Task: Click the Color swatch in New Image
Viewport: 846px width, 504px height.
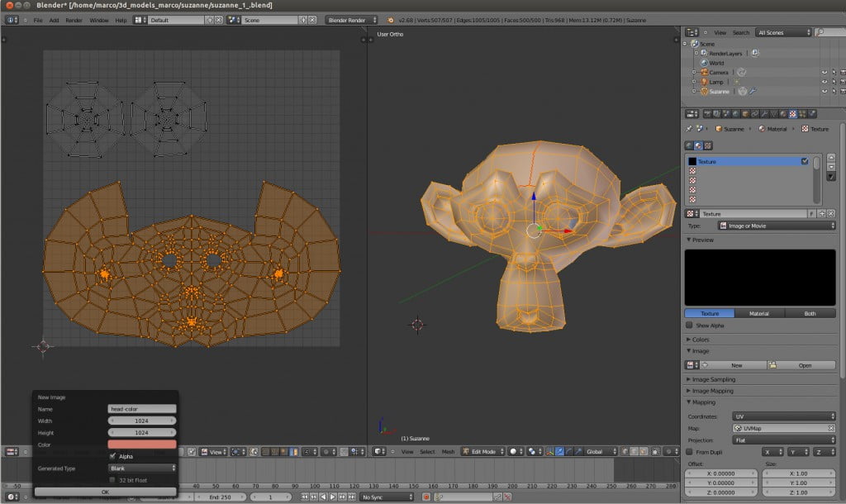Action: click(142, 445)
